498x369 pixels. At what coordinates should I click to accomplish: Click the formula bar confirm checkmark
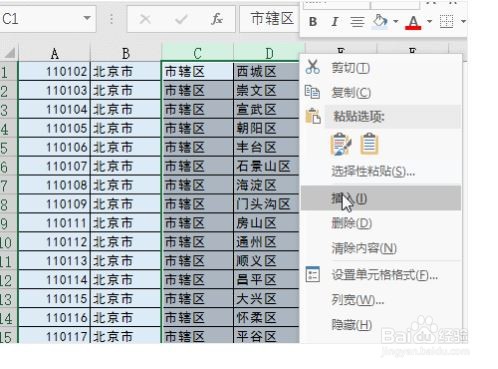[181, 19]
